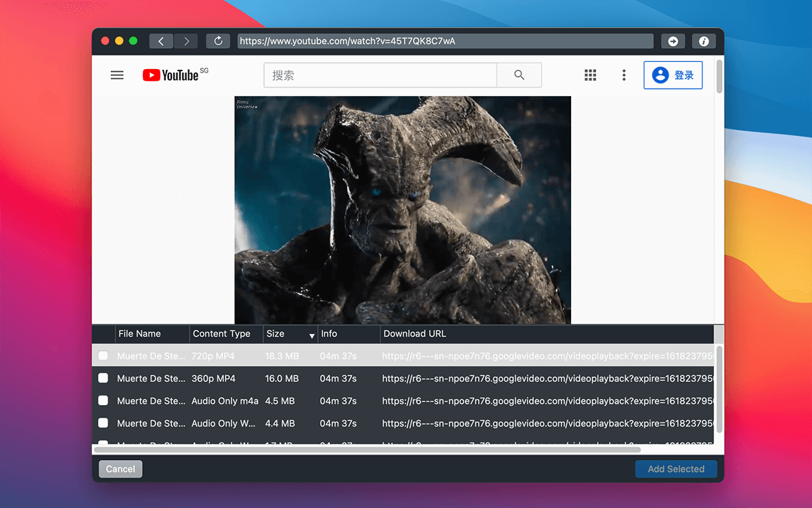Tick the checkbox for the 720p MP4 row

103,356
